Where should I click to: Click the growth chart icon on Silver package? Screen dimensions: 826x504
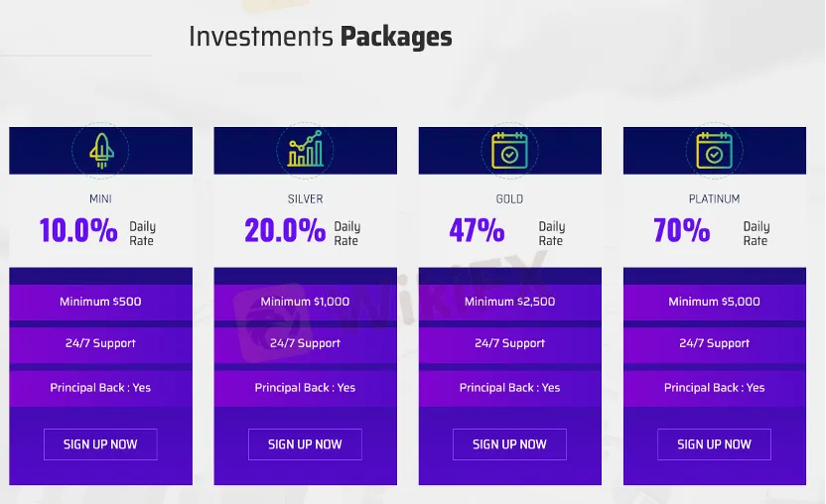click(305, 151)
